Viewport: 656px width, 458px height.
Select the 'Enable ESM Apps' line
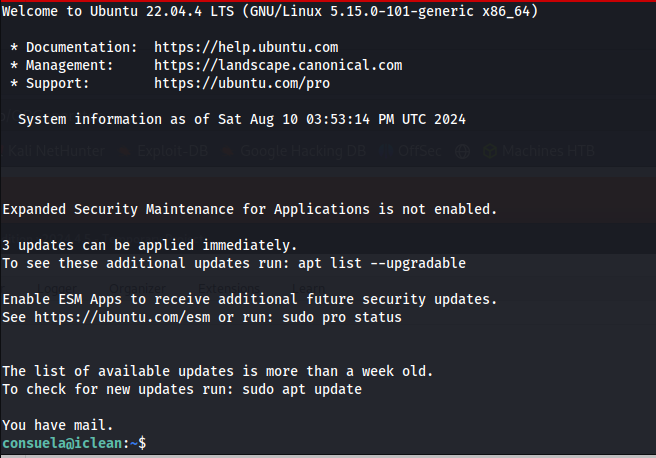tap(250, 299)
